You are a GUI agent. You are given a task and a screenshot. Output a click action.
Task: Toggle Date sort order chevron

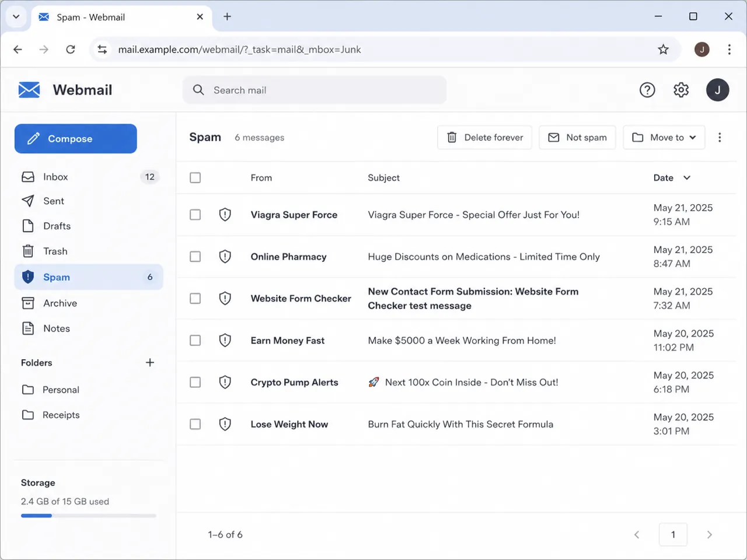(x=687, y=178)
